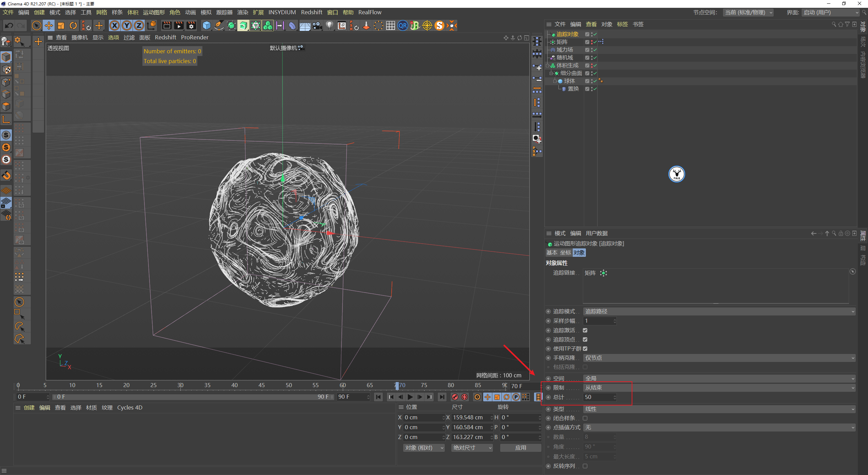Image resolution: width=868 pixels, height=475 pixels.
Task: Open Edit Render Settings icon
Action: coord(192,25)
